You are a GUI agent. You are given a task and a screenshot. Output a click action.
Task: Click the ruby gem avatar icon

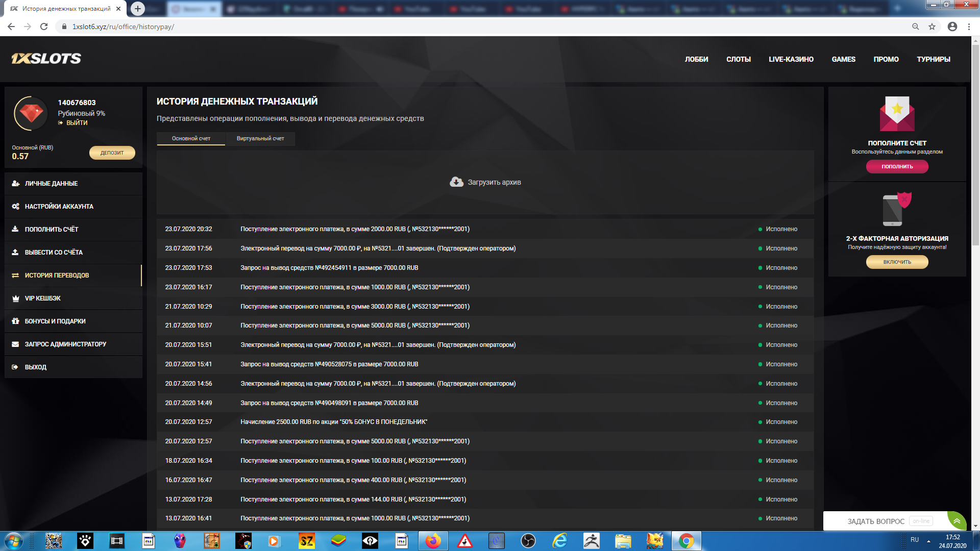(x=31, y=113)
